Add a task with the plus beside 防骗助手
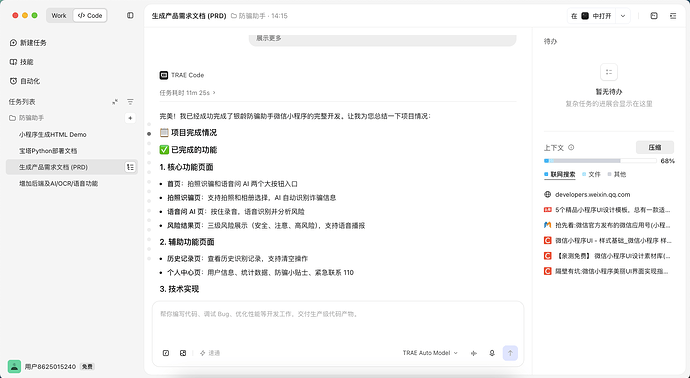Image resolution: width=690 pixels, height=378 pixels. 130,118
